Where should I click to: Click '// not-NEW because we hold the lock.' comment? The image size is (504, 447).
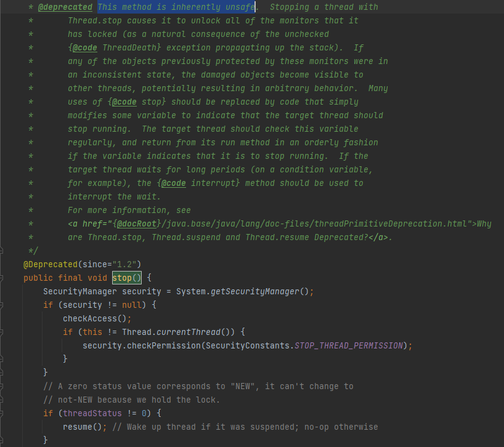131,400
